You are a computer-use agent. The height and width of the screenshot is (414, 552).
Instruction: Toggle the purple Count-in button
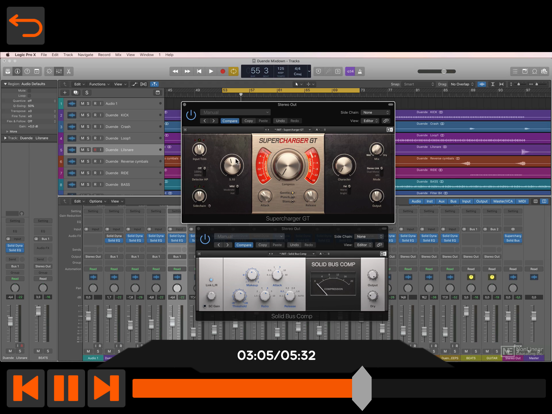[350, 71]
